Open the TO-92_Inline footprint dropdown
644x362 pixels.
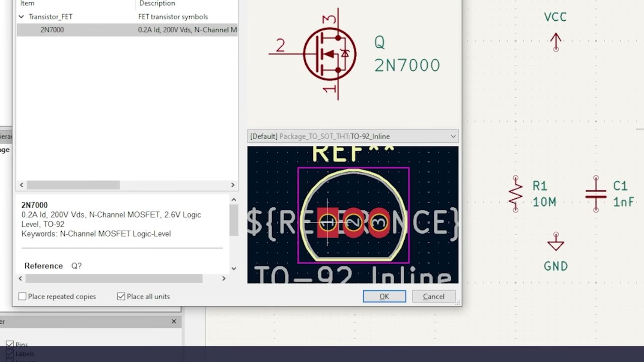click(353, 136)
